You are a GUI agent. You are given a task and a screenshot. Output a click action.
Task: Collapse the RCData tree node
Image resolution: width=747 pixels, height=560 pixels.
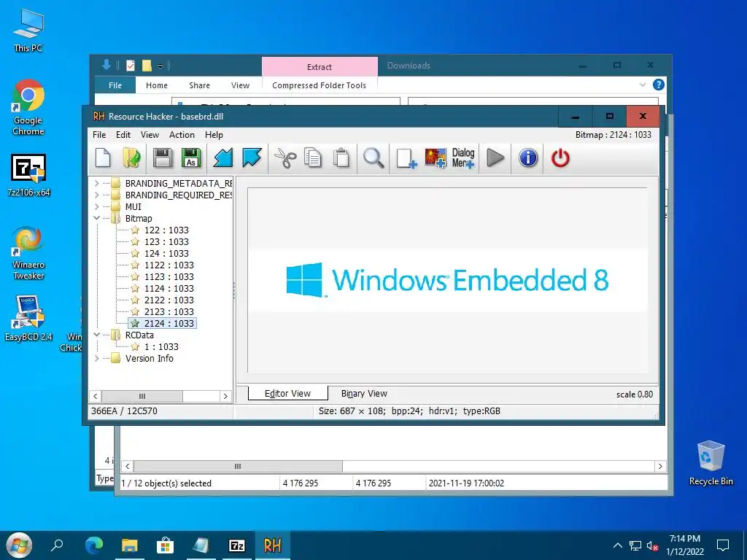tap(97, 335)
